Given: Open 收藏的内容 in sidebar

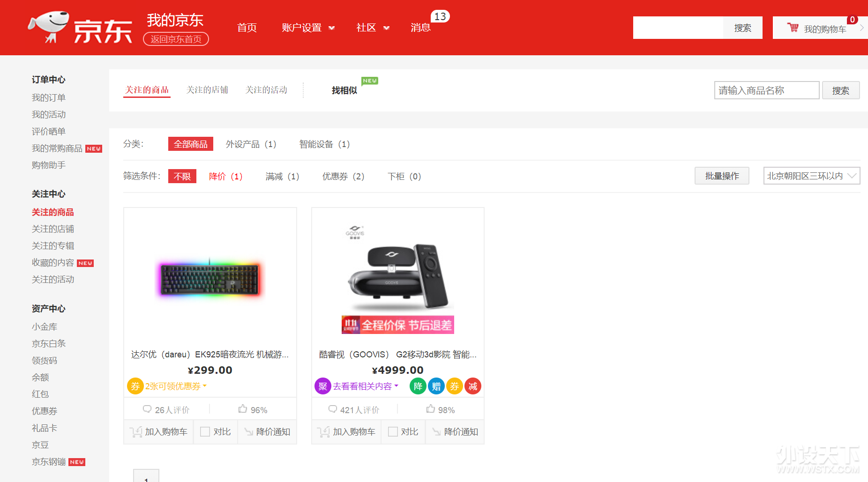Looking at the screenshot, I should [x=53, y=262].
